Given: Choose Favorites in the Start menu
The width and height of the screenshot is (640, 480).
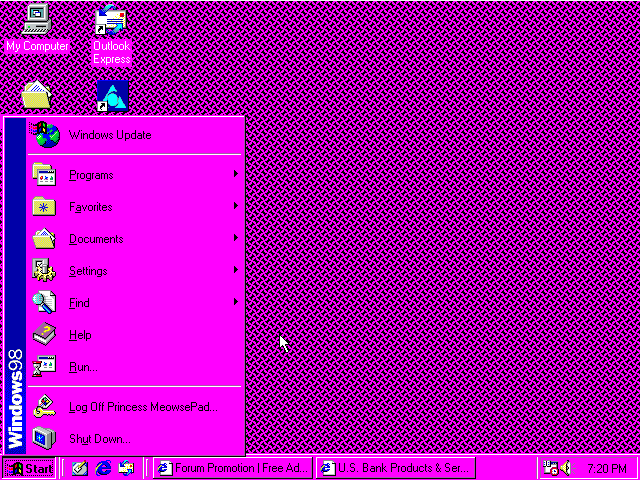Looking at the screenshot, I should coord(134,207).
